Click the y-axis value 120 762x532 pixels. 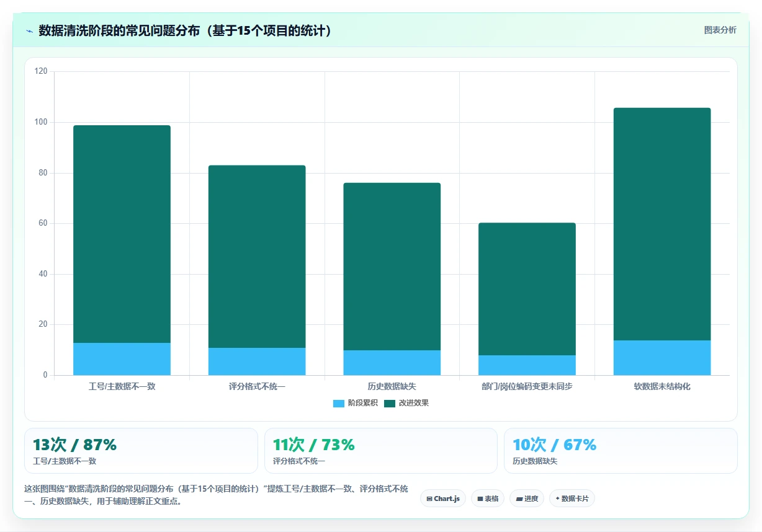pos(41,71)
